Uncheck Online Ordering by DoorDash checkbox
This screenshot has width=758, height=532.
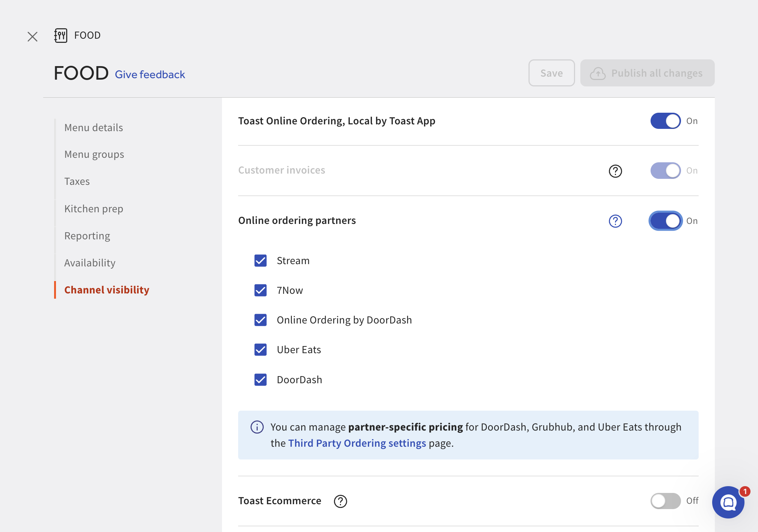[260, 320]
